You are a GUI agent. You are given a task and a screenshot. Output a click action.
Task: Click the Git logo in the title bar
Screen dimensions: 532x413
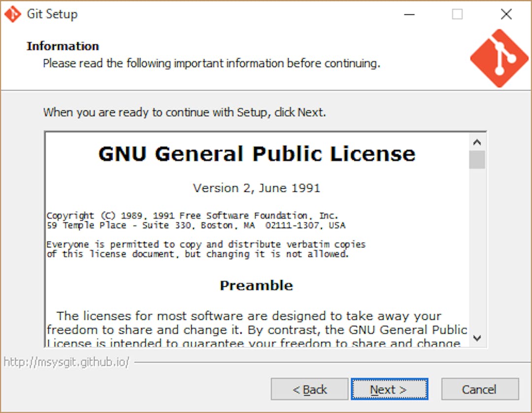click(x=12, y=14)
